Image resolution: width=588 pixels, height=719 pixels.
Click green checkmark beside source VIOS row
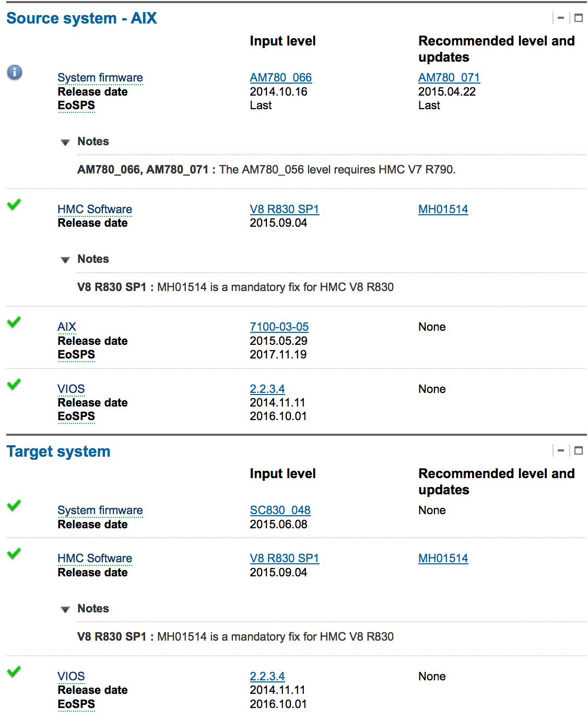[14, 384]
